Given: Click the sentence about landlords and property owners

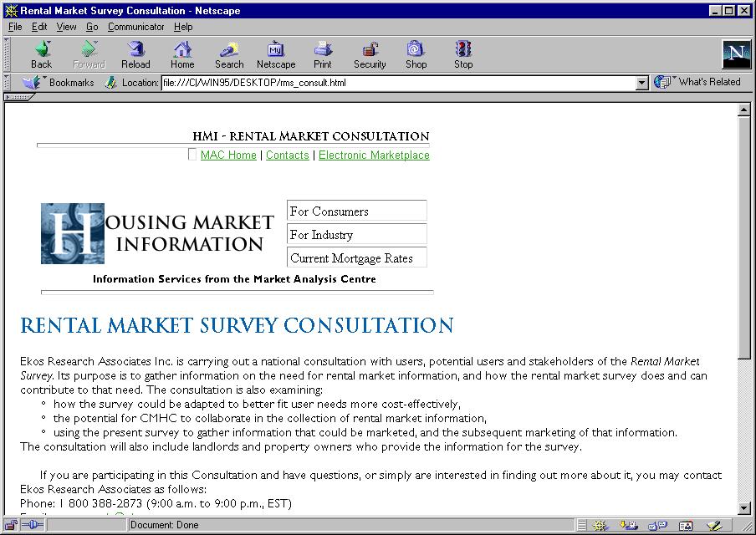Looking at the screenshot, I should [x=301, y=446].
